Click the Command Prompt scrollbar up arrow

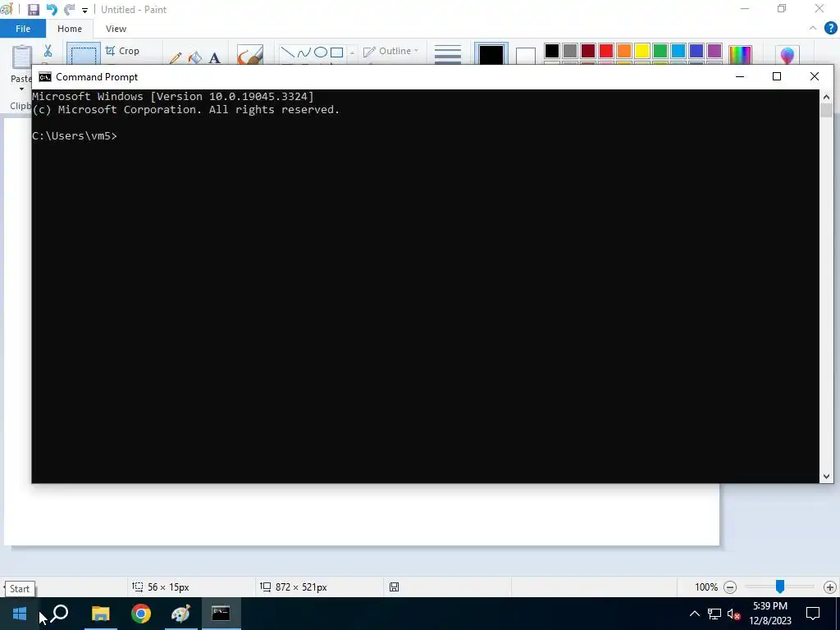pos(826,97)
